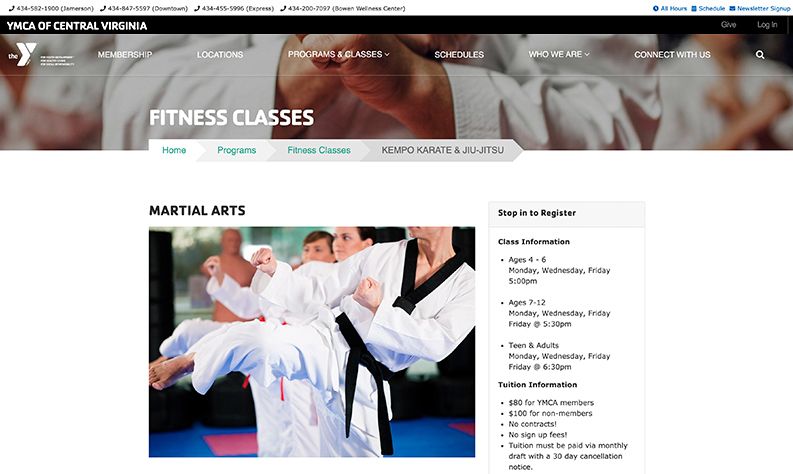This screenshot has width=793, height=474.
Task: Click the phone icon beside the Express number
Action: point(197,9)
